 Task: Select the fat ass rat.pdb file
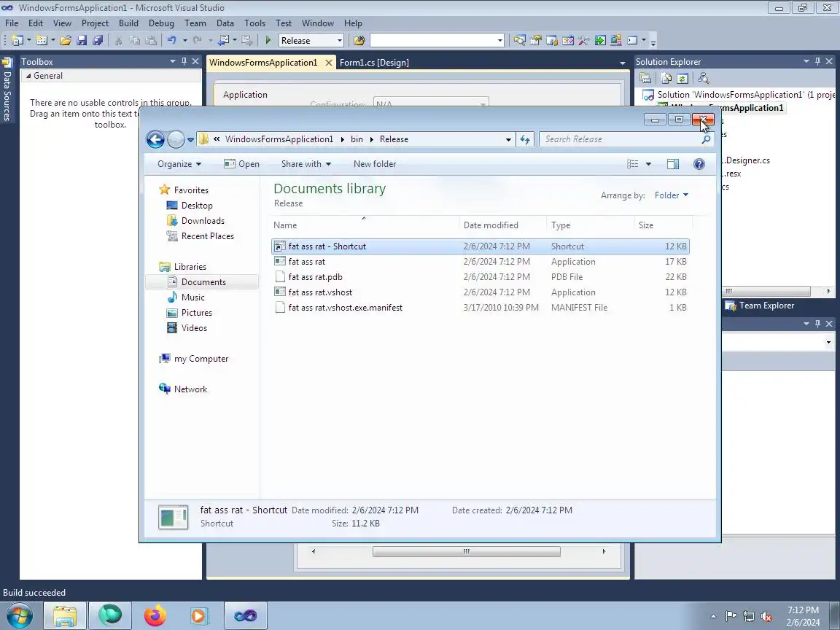tap(481, 277)
